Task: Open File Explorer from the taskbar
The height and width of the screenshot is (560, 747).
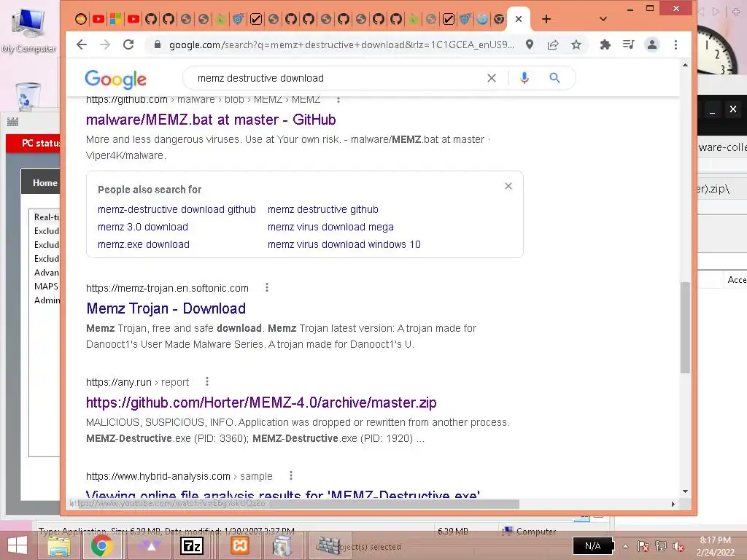Action: click(59, 546)
